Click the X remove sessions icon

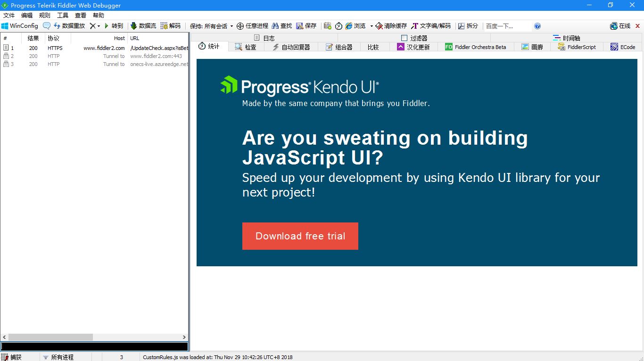92,26
